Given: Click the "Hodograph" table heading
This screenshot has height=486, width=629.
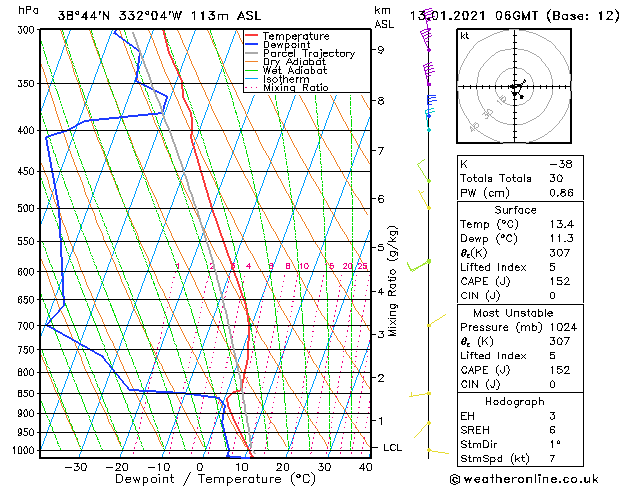Looking at the screenshot, I should pyautogui.click(x=515, y=402).
